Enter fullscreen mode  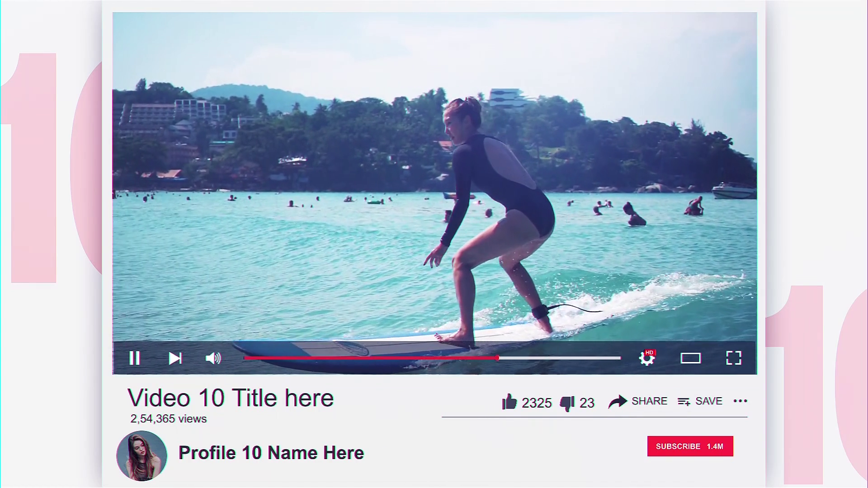tap(734, 358)
